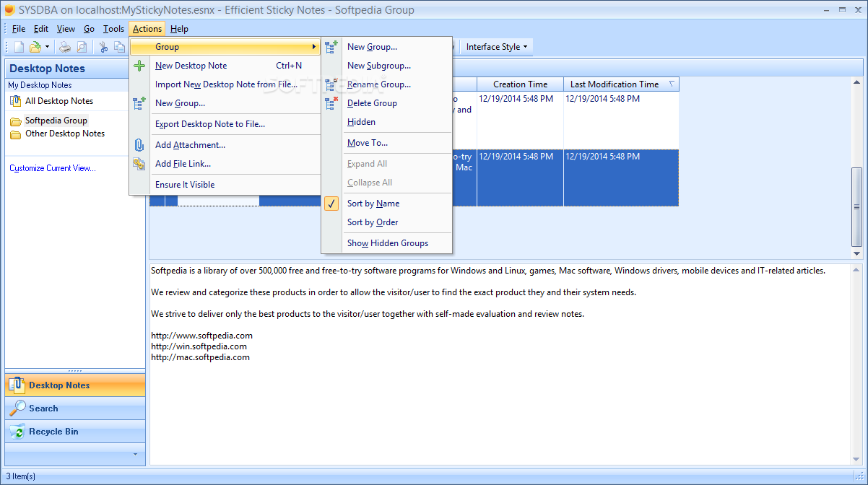The image size is (868, 485).
Task: Choose Add Attachment menu entry
Action: click(225, 145)
